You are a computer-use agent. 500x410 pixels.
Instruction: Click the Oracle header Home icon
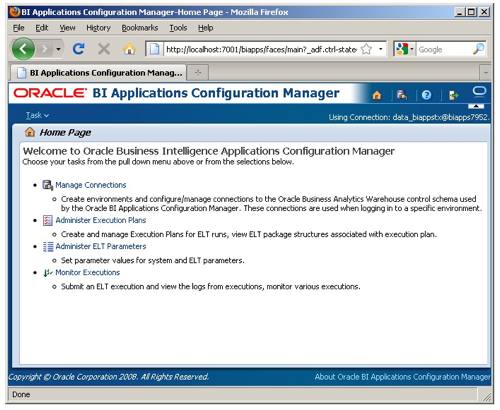[377, 95]
